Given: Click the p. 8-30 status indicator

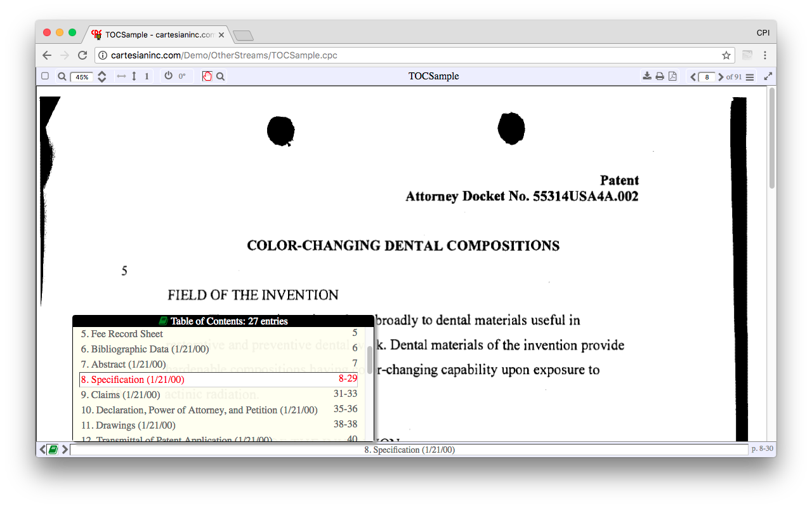Looking at the screenshot, I should point(763,449).
